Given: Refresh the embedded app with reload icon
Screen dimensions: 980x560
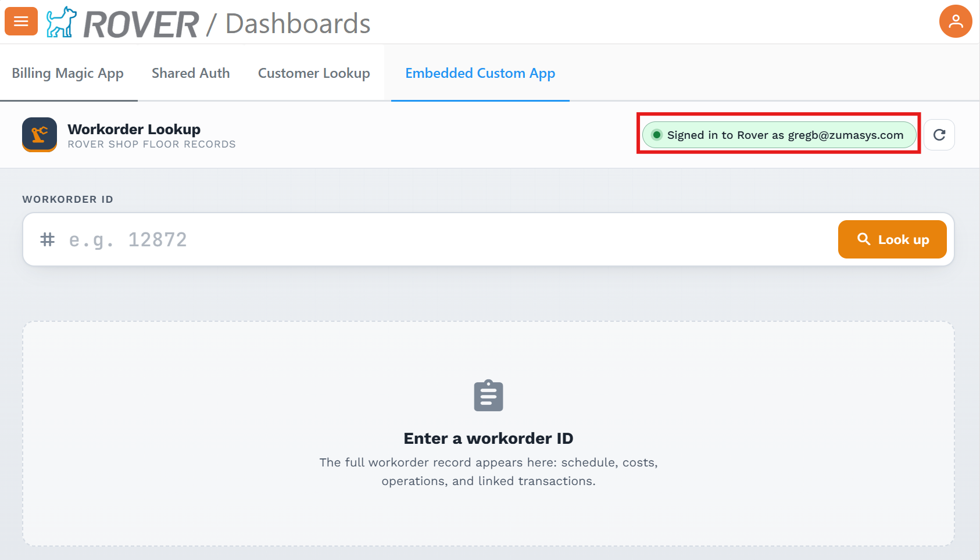Looking at the screenshot, I should click(x=939, y=135).
